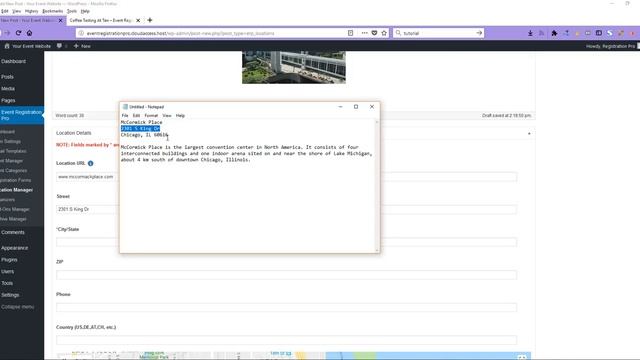Click the search box containing tutorial
Viewport: 640px width, 360px height.
(x=439, y=33)
